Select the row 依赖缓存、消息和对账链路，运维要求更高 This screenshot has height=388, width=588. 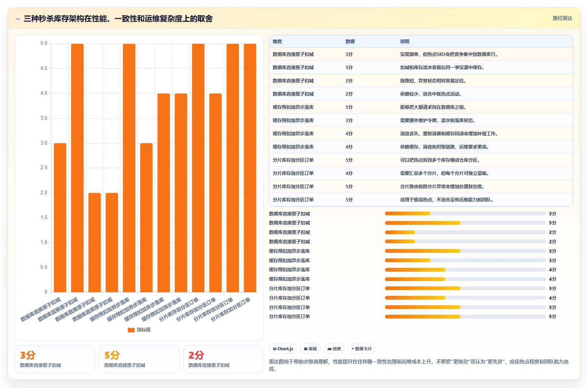(x=421, y=147)
